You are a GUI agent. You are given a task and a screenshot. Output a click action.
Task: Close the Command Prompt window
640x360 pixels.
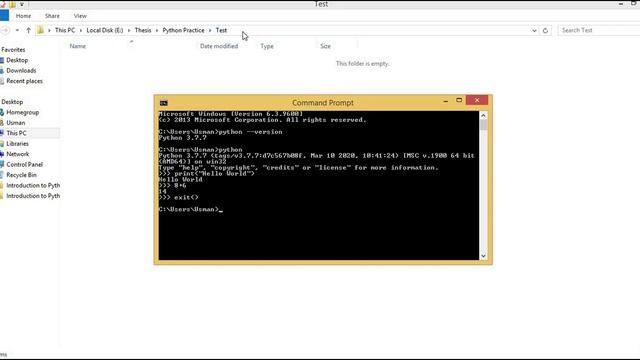(x=477, y=100)
